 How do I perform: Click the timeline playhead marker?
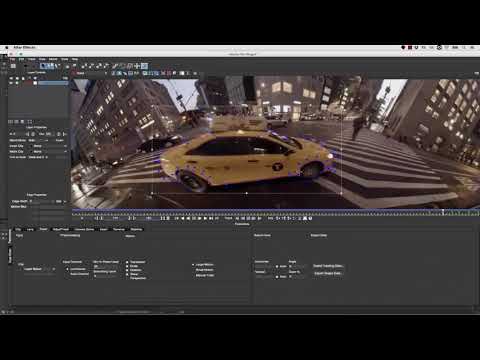pos(443,211)
